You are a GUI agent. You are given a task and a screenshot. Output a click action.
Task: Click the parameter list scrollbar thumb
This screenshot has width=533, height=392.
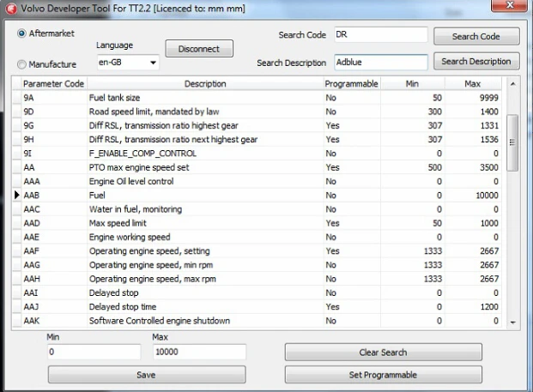pos(512,142)
